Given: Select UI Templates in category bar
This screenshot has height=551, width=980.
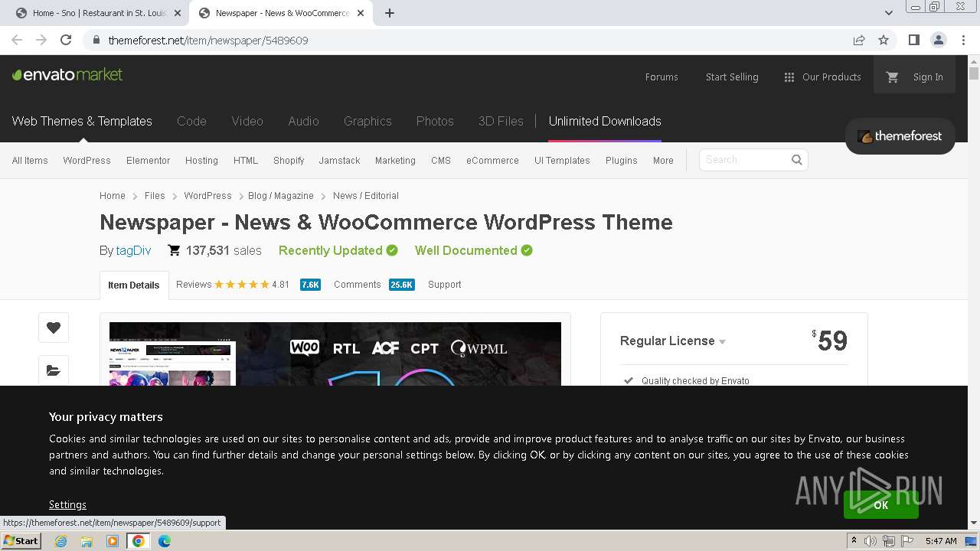Looking at the screenshot, I should pyautogui.click(x=562, y=161).
